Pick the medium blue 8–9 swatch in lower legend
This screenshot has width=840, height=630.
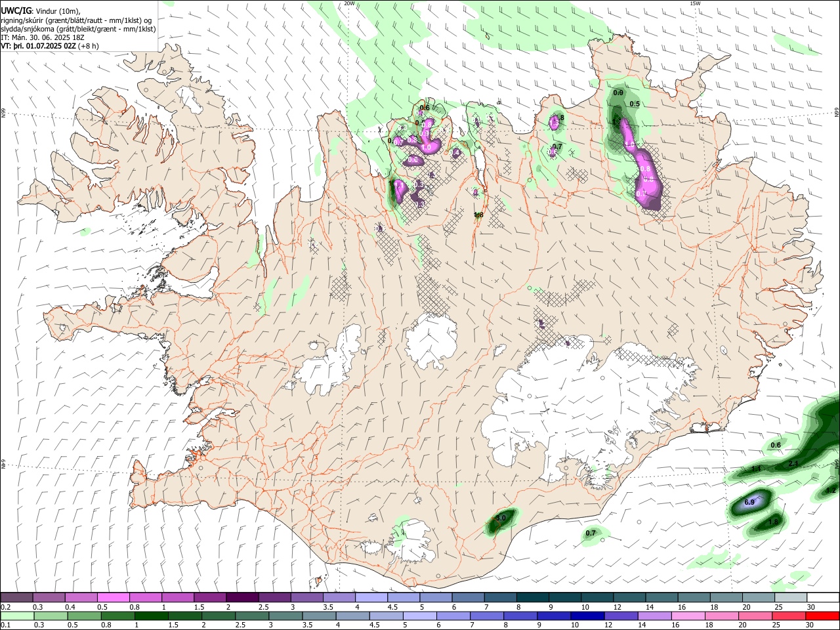point(520,616)
